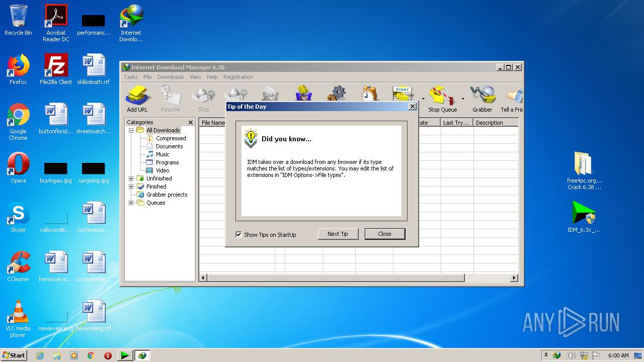Screen dimensions: 644x362
Task: Select the VLC media player shortcut
Action: click(18, 319)
